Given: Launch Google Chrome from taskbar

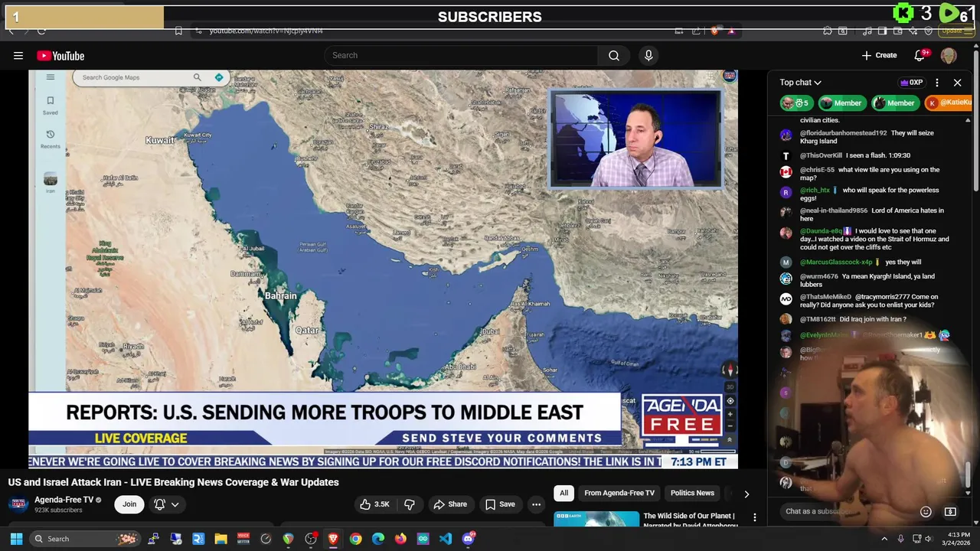Looking at the screenshot, I should pyautogui.click(x=355, y=539).
